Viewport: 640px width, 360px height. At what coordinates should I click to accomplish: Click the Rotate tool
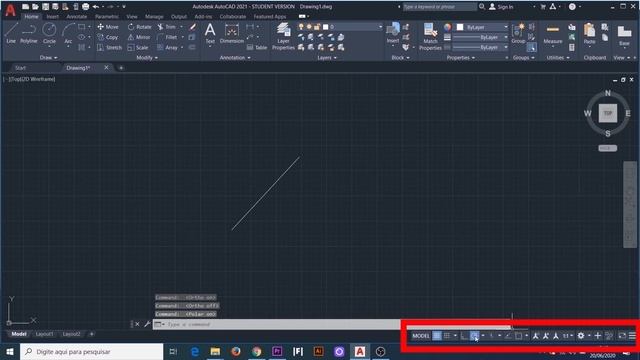click(x=140, y=27)
